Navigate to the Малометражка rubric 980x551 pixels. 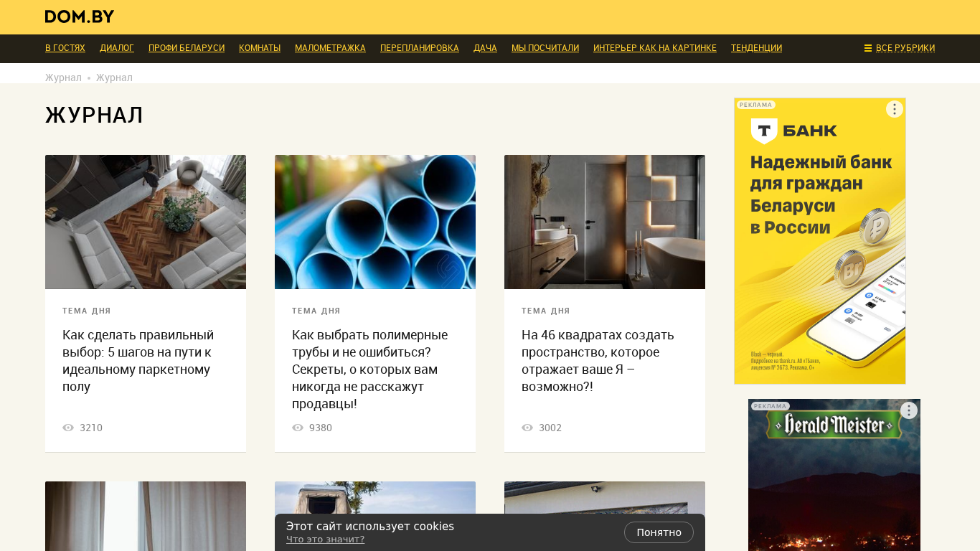[x=330, y=48]
